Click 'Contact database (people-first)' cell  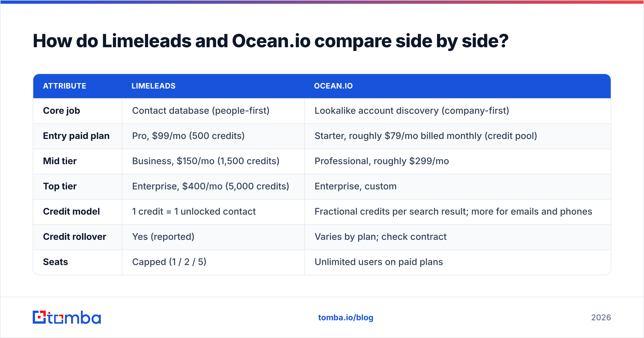click(x=201, y=111)
